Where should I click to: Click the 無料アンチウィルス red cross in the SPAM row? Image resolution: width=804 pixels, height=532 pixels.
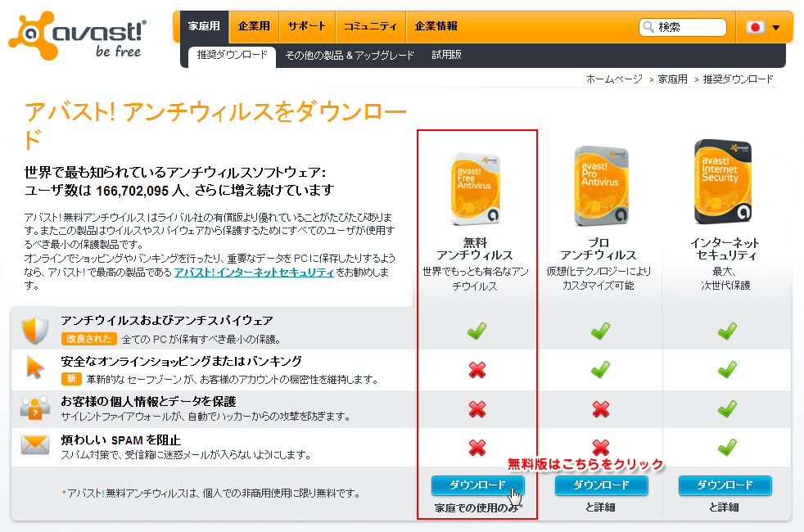[477, 448]
